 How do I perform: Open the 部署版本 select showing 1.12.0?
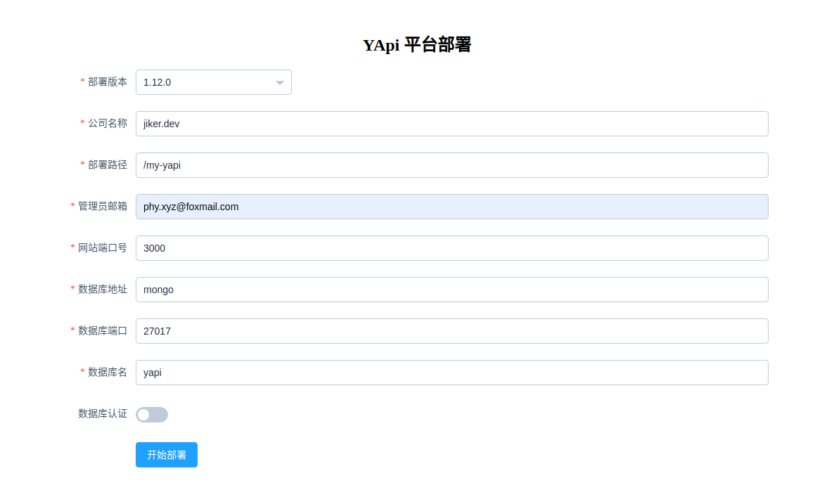pyautogui.click(x=204, y=82)
